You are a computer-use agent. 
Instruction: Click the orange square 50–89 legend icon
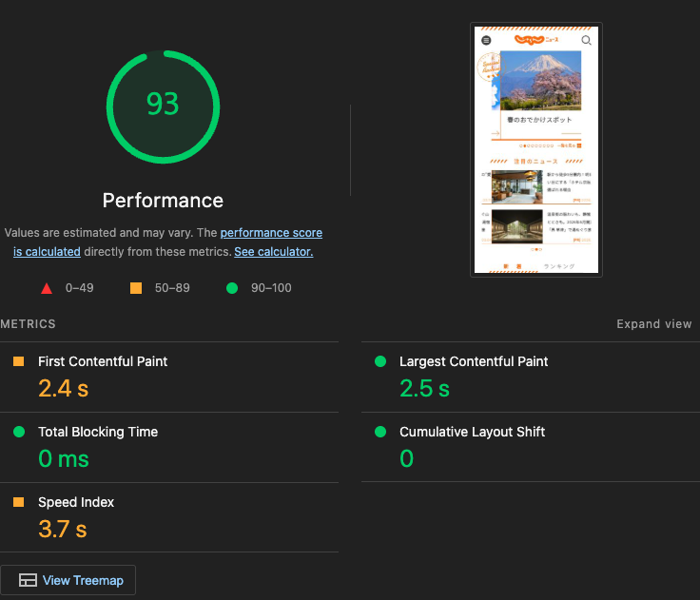(136, 288)
